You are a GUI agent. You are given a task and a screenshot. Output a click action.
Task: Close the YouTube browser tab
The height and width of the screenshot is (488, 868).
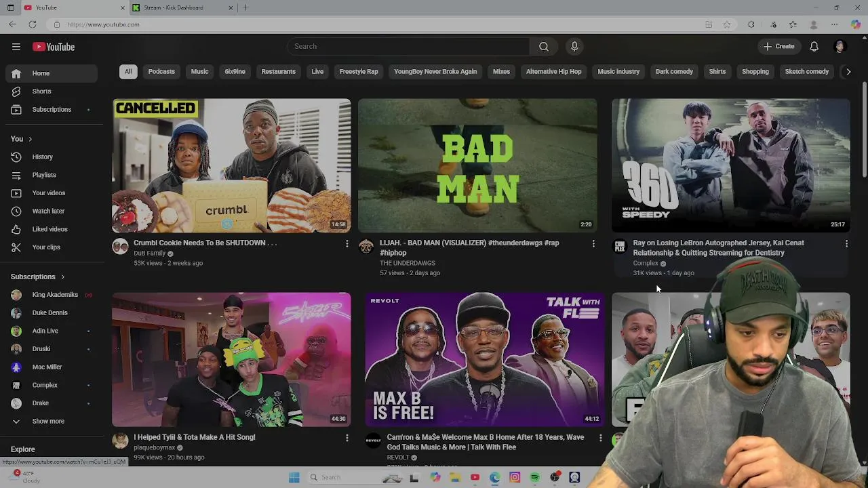pos(123,7)
